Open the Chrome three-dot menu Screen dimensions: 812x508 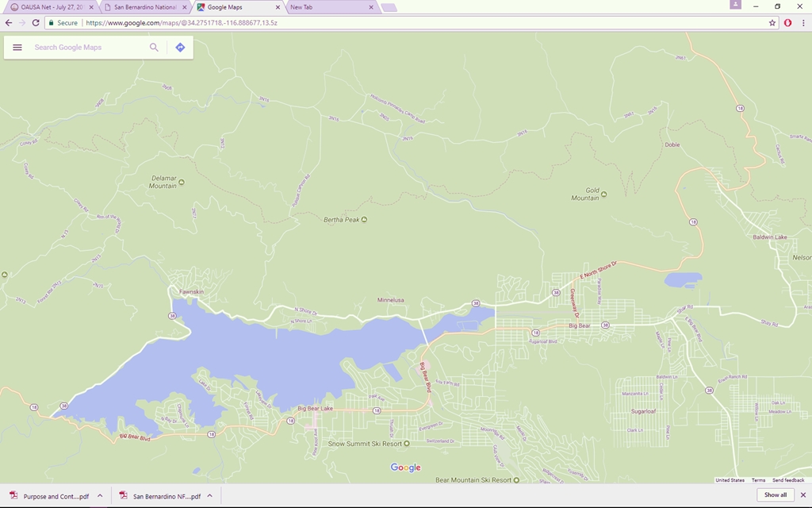point(802,23)
